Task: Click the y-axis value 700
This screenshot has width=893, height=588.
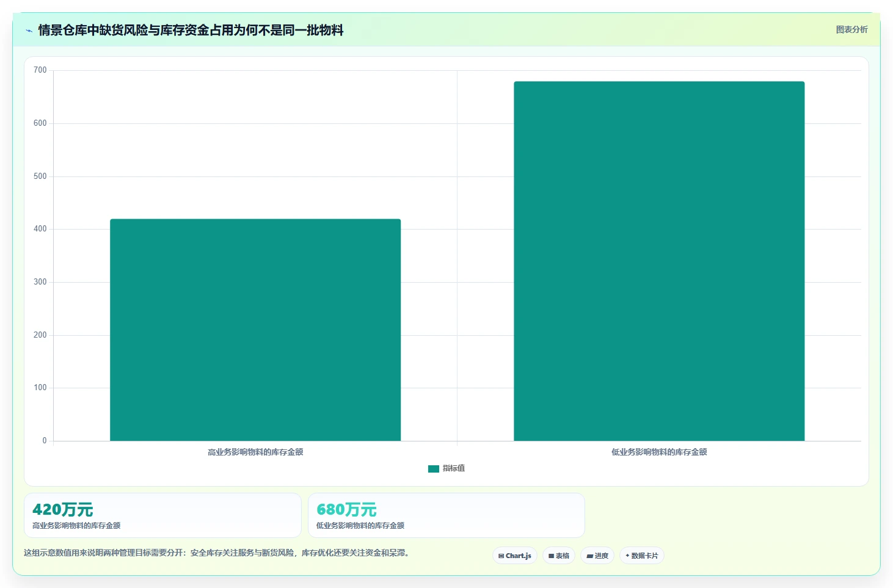Action: 40,70
